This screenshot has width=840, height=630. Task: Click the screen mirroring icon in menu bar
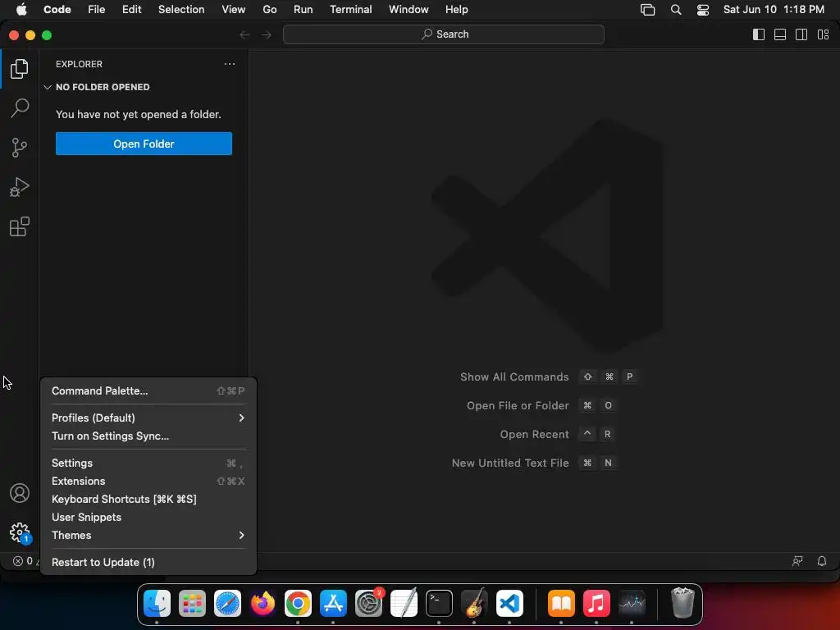(648, 10)
